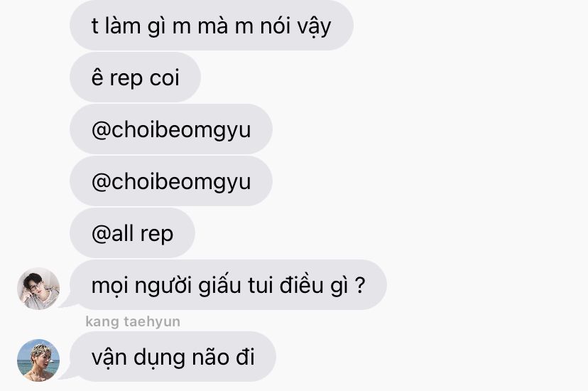Click the word "rep" in the "@all rep" bubble
The image size is (588, 391).
tap(156, 235)
